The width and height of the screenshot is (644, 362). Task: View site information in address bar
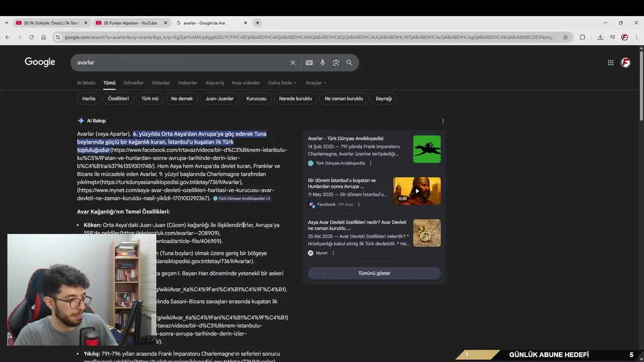pyautogui.click(x=58, y=37)
